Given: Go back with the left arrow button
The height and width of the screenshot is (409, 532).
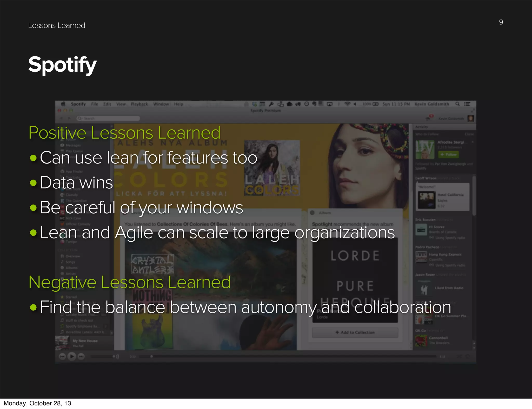Looking at the screenshot, I should pyautogui.click(x=62, y=118).
